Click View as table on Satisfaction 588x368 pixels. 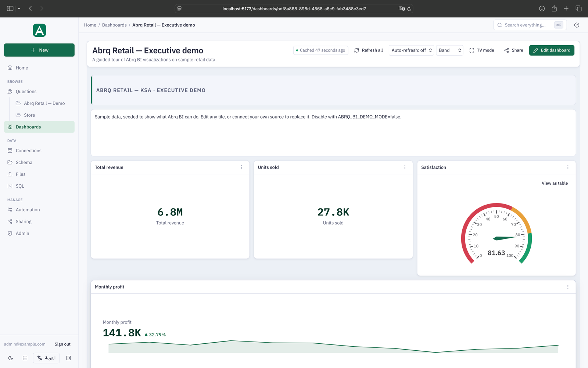coord(555,183)
